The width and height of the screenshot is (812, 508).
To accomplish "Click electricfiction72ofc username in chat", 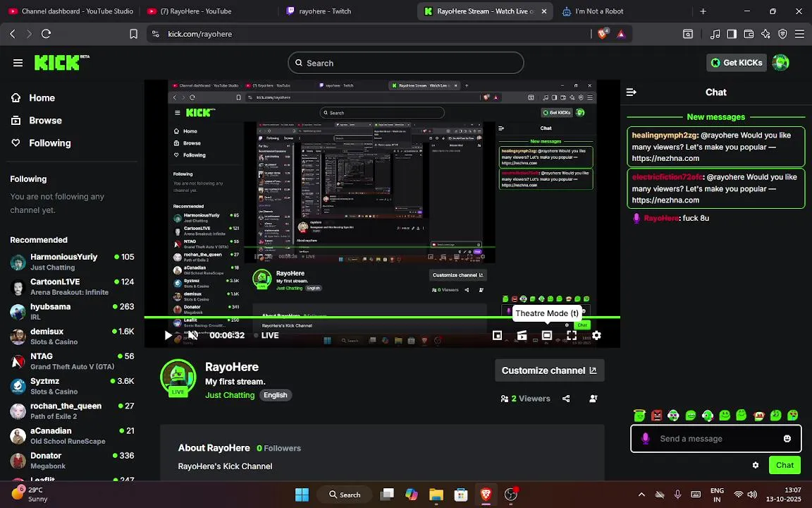I will [x=667, y=177].
